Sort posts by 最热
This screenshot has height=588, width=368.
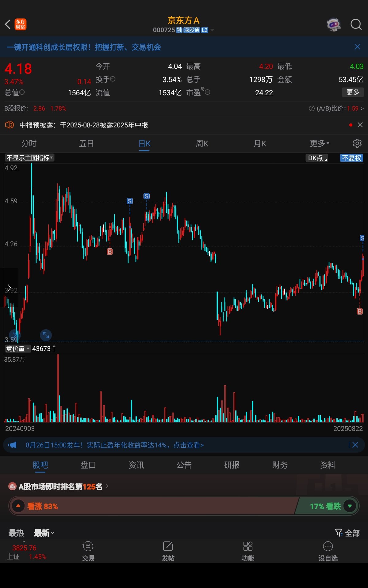[16, 533]
